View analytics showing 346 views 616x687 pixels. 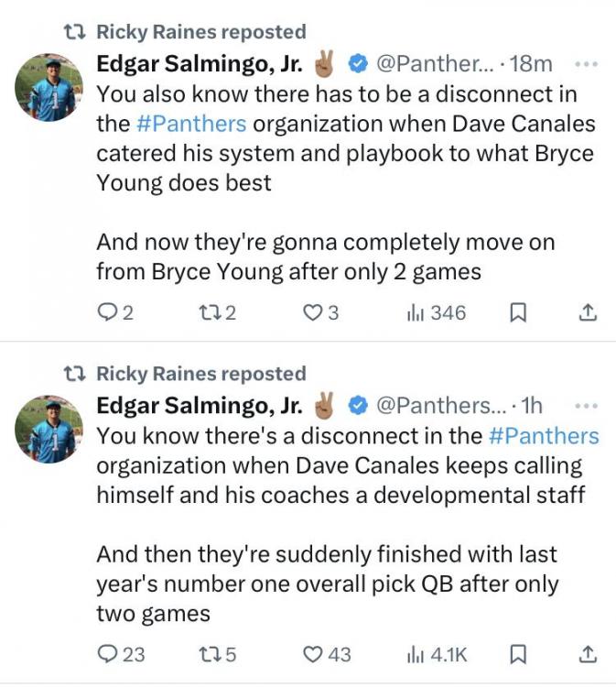tap(437, 313)
